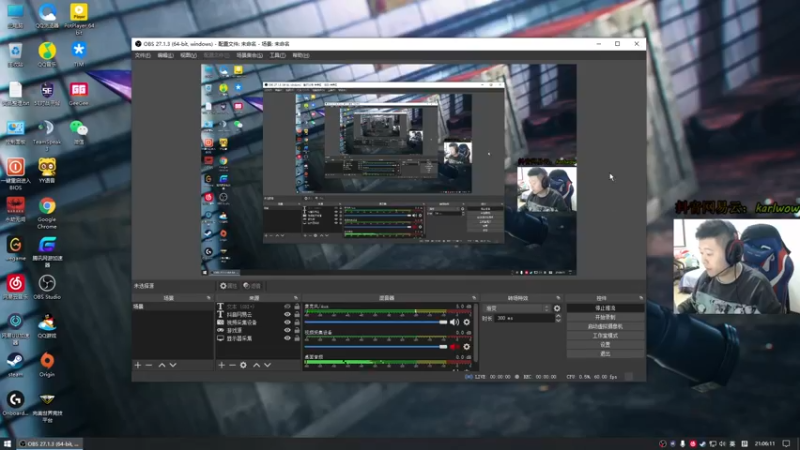Undock the Scenes panel via header icon
The image size is (800, 450).
(209, 298)
